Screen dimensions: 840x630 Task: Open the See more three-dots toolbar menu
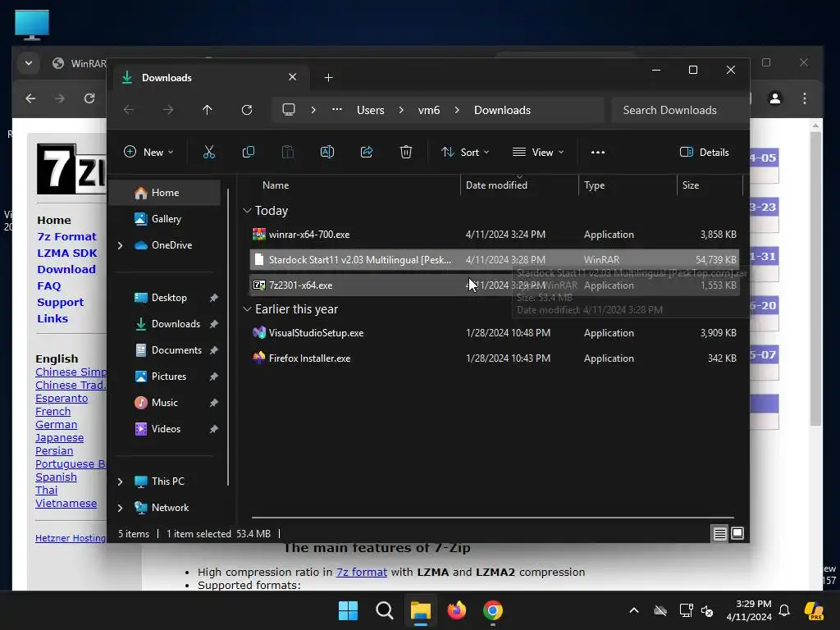[x=598, y=152]
